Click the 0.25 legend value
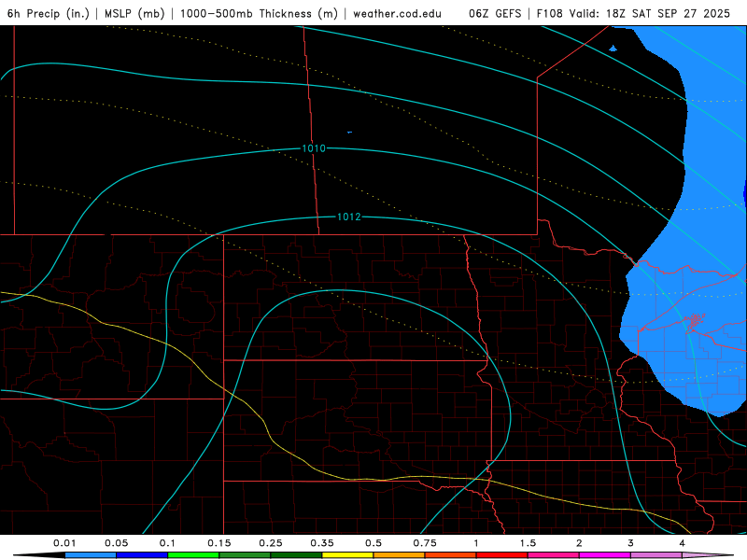The height and width of the screenshot is (560, 747). (x=271, y=543)
